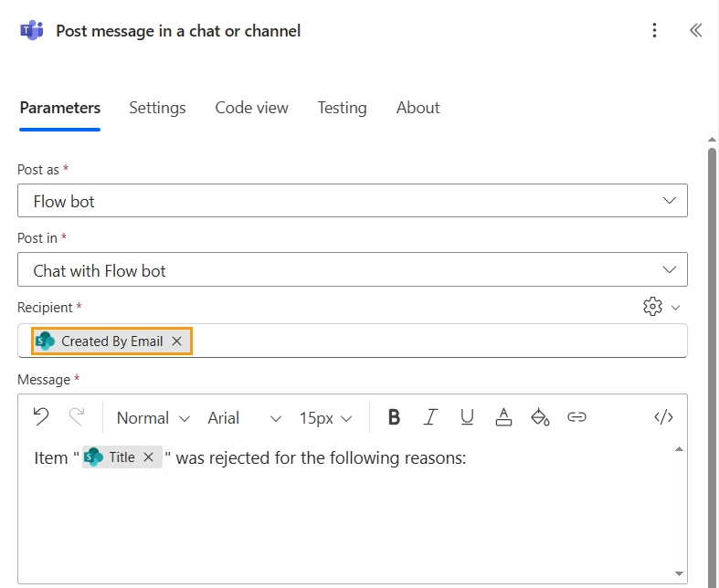Toggle underline formatting in message editor
719x588 pixels.
point(467,417)
